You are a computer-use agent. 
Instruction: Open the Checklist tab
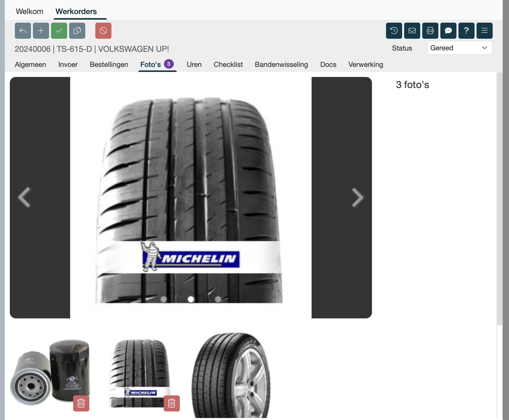(228, 65)
